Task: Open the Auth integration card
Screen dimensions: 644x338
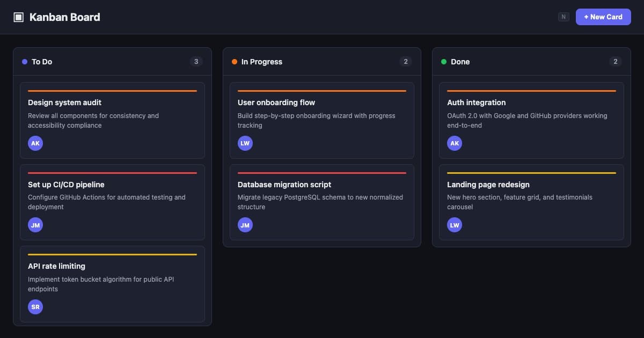Action: [x=531, y=120]
